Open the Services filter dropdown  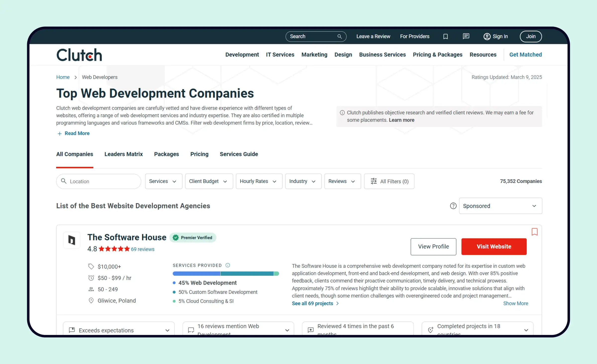click(x=164, y=181)
